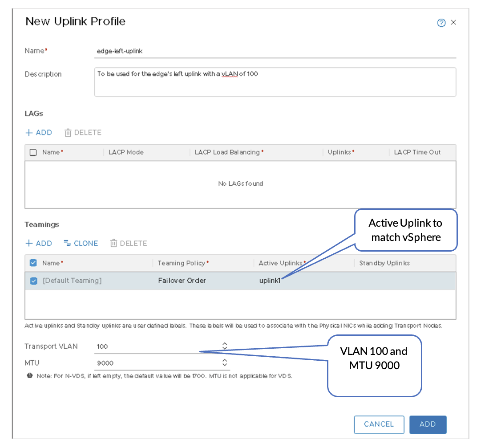Viewport: 493px width, 448px height.
Task: Click the help question mark icon
Action: [x=441, y=23]
